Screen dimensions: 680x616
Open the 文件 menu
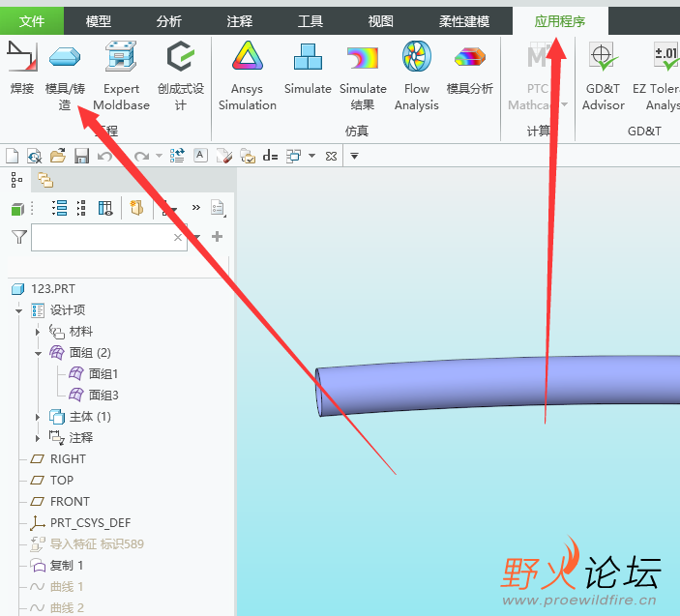32,21
